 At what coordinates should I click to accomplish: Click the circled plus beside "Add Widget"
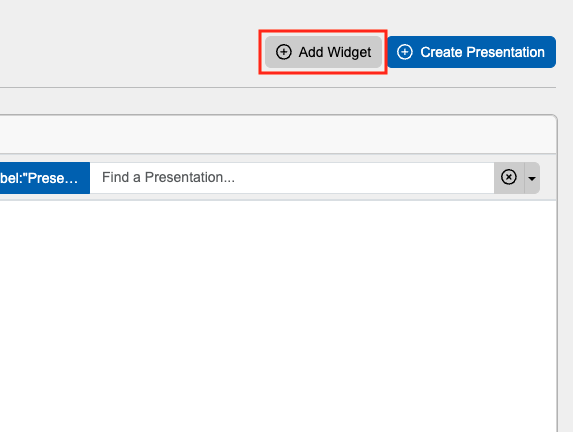(284, 52)
